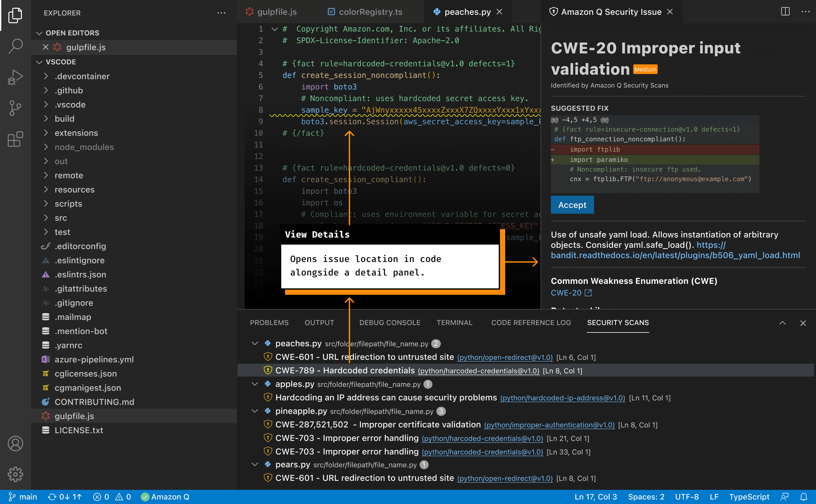The image size is (816, 504).
Task: Change LF end of line sequence
Action: [714, 497]
